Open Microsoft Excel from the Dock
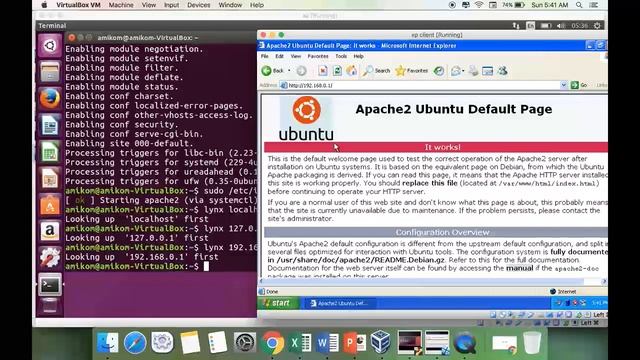 click(x=300, y=342)
